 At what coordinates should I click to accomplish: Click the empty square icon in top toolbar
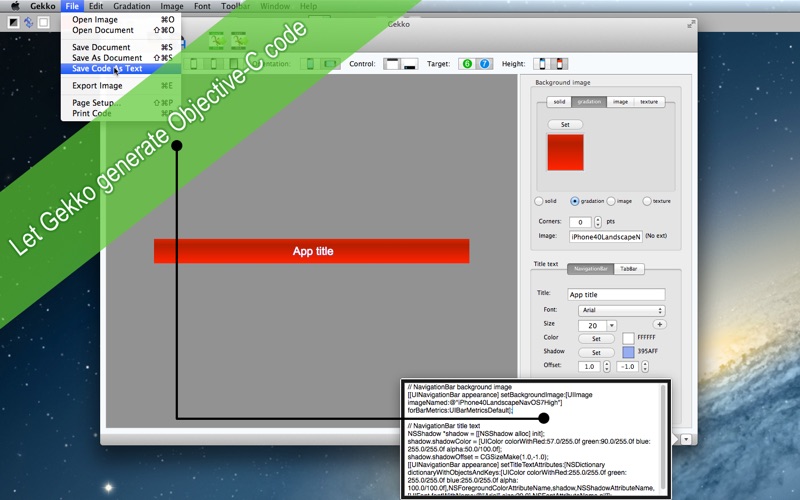click(x=44, y=22)
